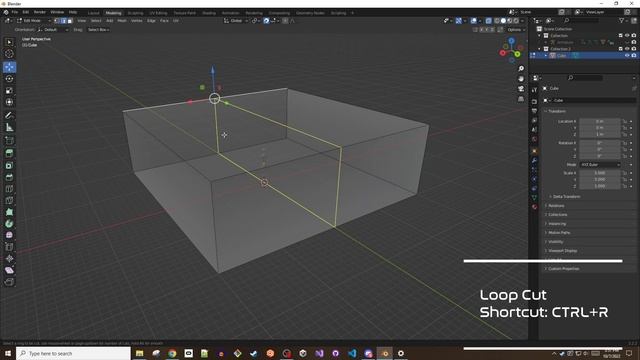Screen dimensions: 640x360
Task: Select the Rip Region tool
Action: 9,282
